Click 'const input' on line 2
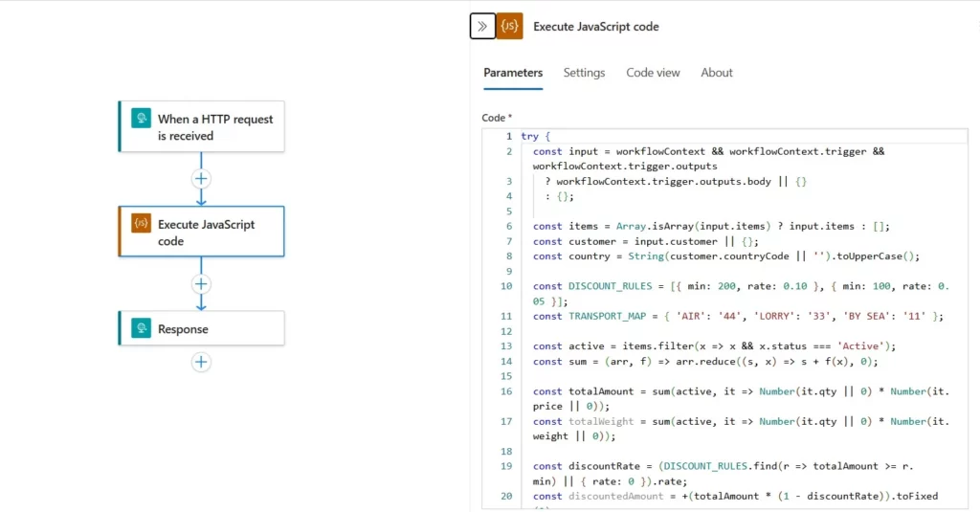Screen dimensions: 980x512 [x=566, y=151]
